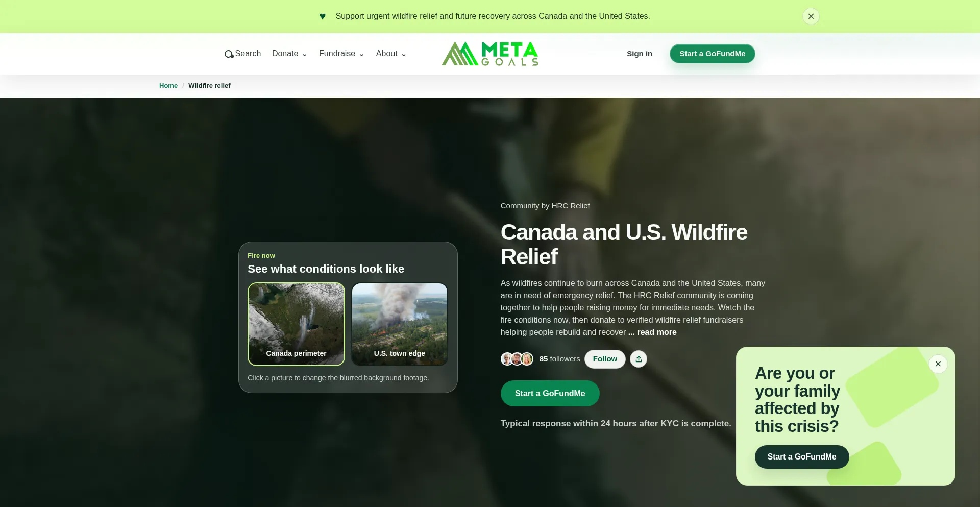This screenshot has width=980, height=507.
Task: Click the share icon next to Follow
Action: tap(639, 359)
